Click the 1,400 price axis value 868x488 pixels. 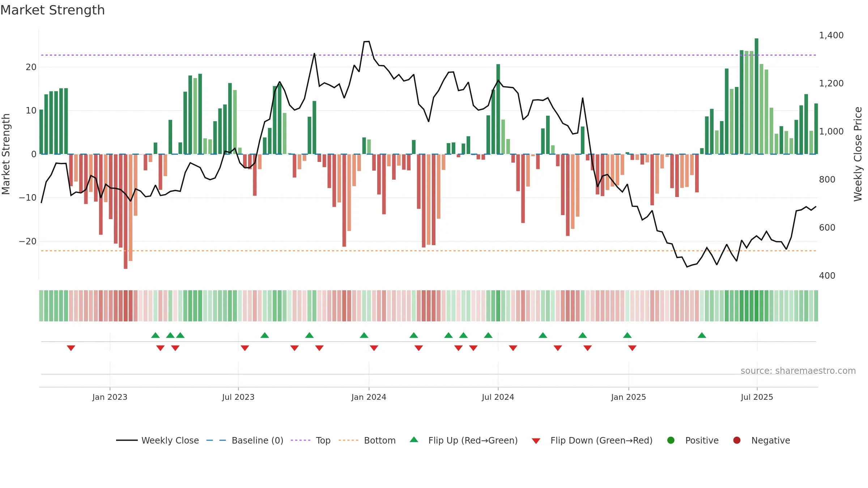(831, 35)
